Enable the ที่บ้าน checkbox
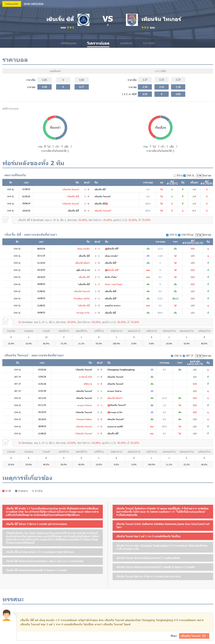Image resolution: width=215 pixels, height=644 pixels. click(x=175, y=176)
